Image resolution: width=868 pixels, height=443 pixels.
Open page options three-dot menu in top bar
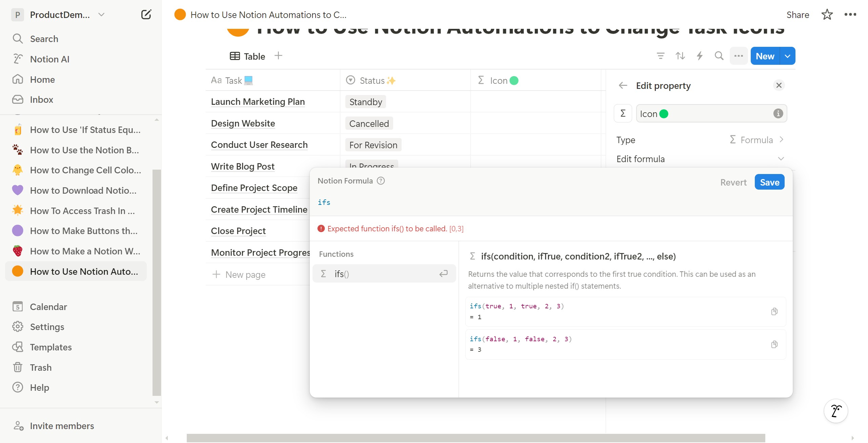[x=850, y=15]
